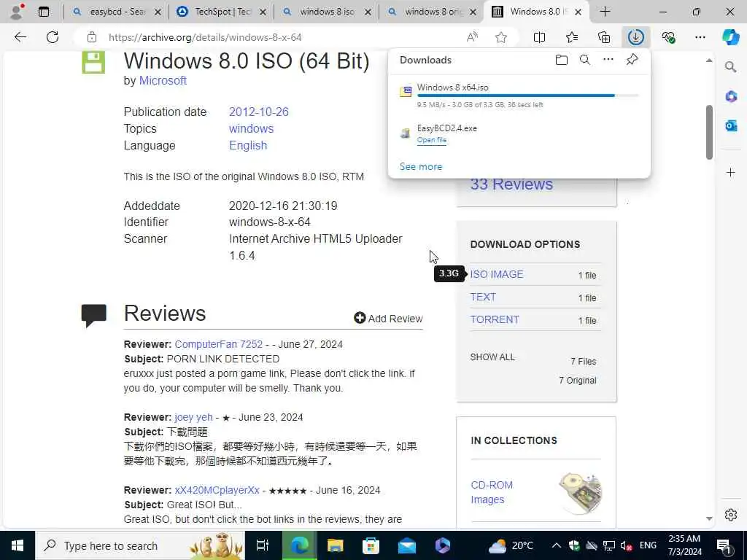747x560 pixels.
Task: Open Microsoft 365 sidebar icon
Action: click(731, 97)
